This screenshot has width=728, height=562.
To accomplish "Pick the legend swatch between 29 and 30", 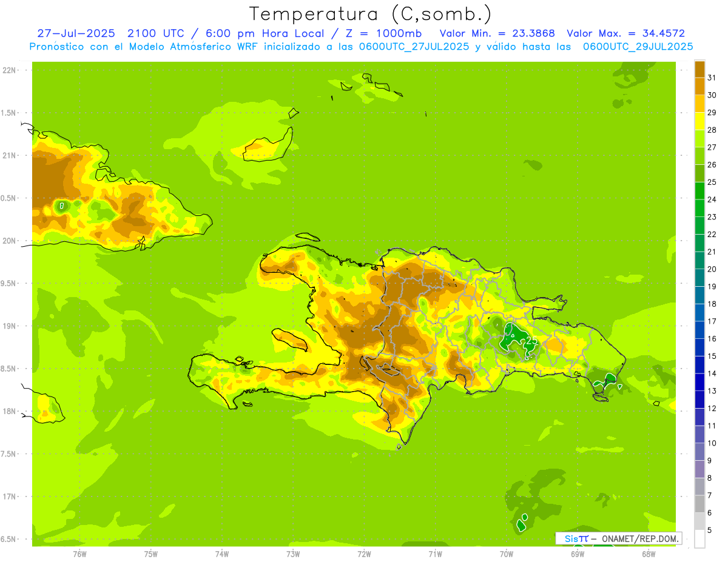I will coord(699,104).
